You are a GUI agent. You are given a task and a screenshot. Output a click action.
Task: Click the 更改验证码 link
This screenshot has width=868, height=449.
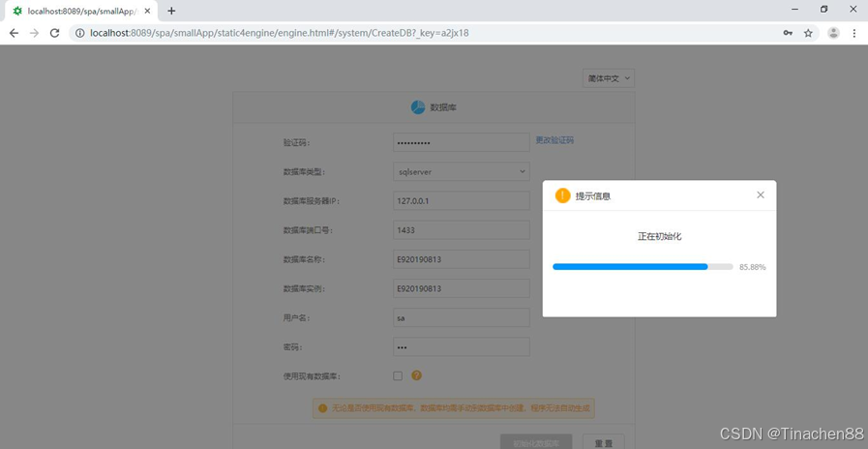tap(554, 140)
